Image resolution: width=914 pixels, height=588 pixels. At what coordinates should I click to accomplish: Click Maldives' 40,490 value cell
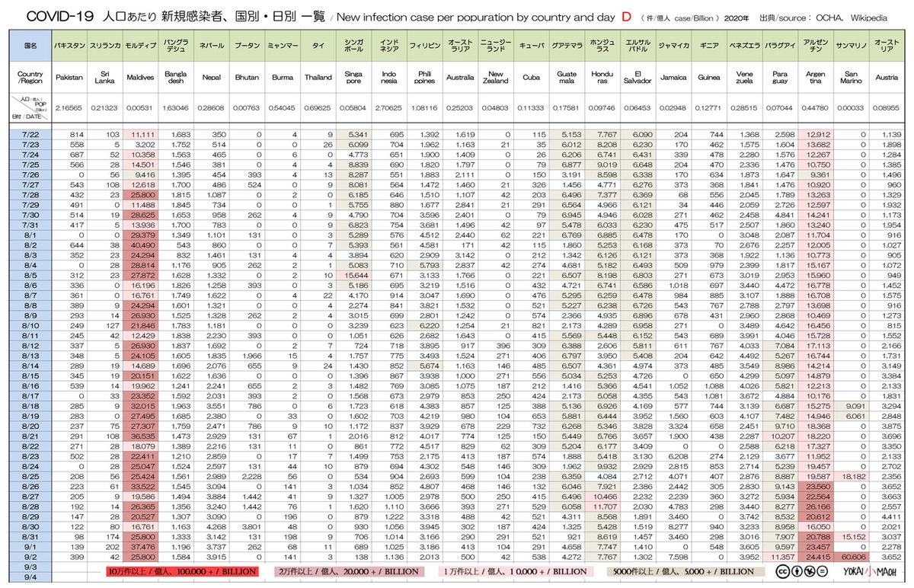[139, 244]
